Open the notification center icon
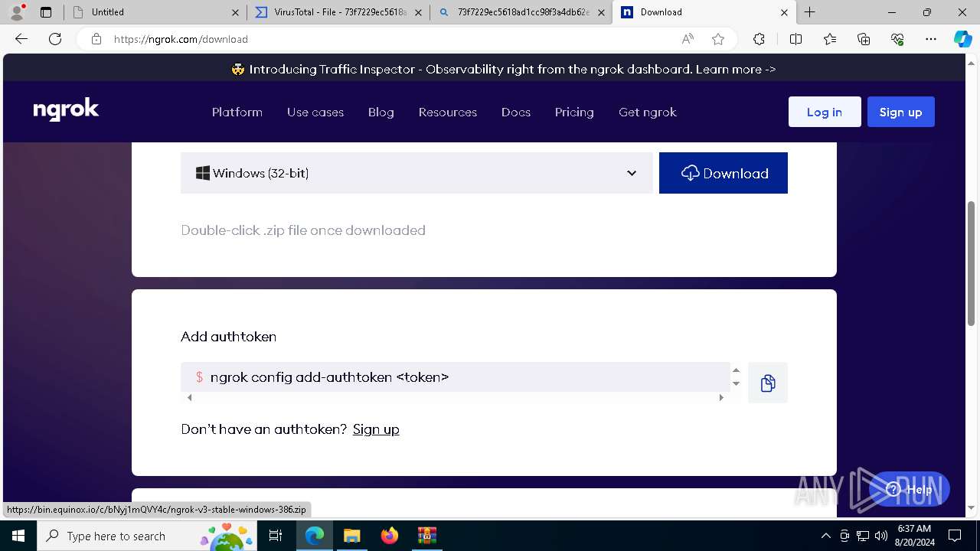The height and width of the screenshot is (551, 980). pyautogui.click(x=955, y=536)
